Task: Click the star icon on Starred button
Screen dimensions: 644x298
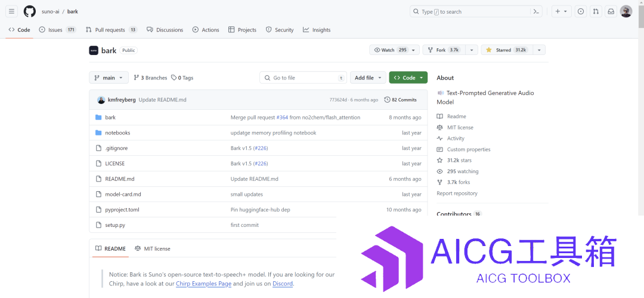Action: tap(489, 50)
